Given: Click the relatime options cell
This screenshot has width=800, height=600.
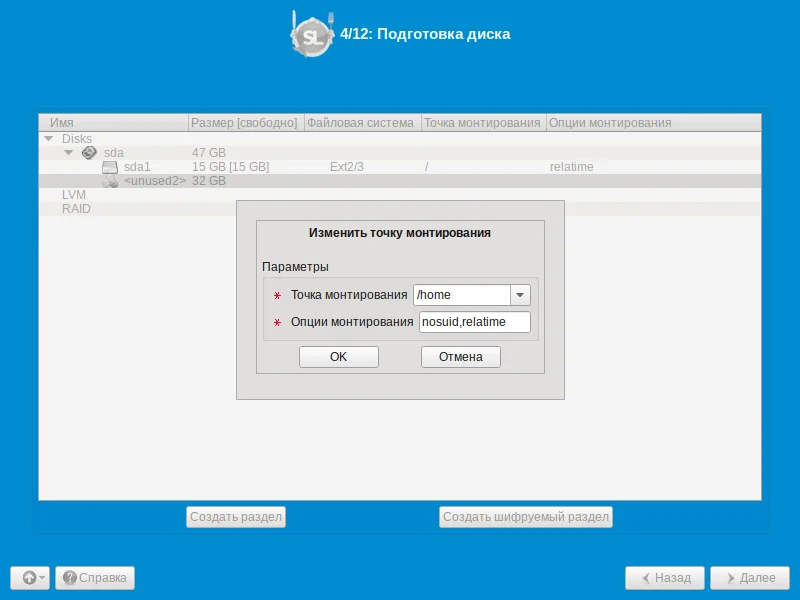Looking at the screenshot, I should tap(571, 167).
